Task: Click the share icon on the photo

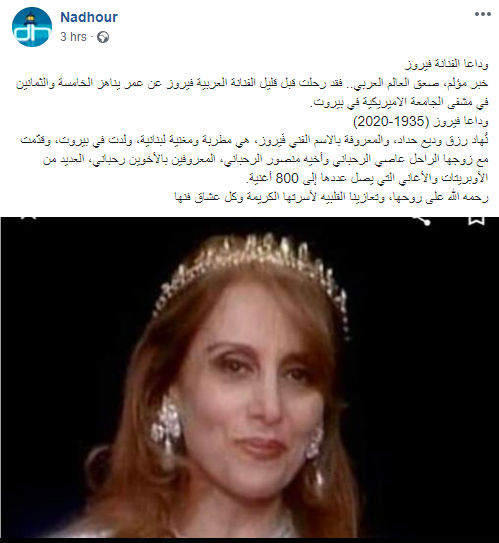Action: click(x=421, y=220)
